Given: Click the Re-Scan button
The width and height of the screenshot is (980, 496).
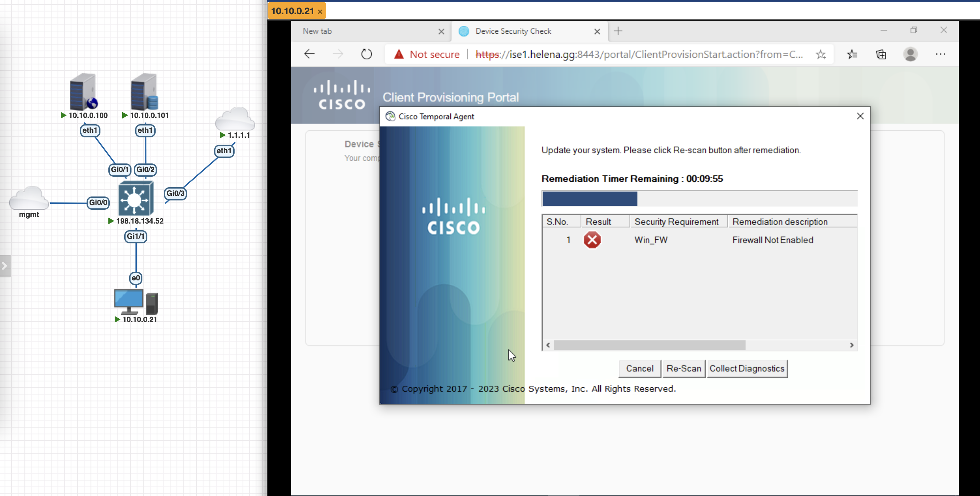Looking at the screenshot, I should pos(684,368).
